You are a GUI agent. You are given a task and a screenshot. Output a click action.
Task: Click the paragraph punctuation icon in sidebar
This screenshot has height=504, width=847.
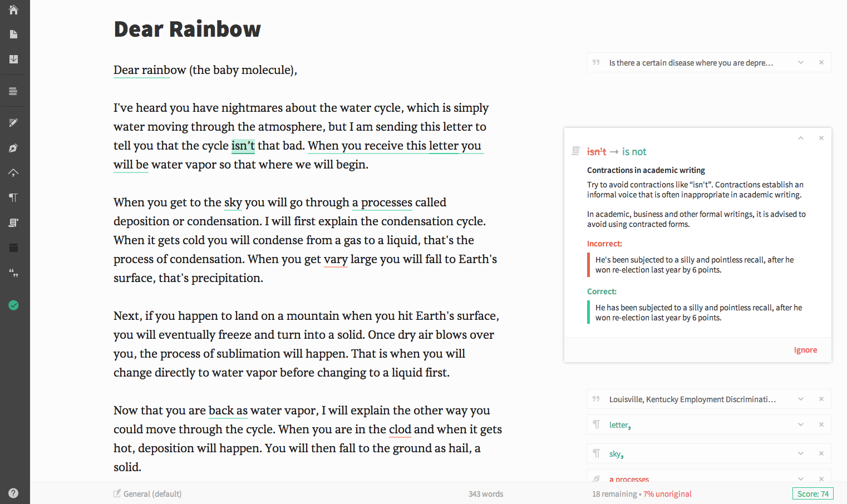(x=13, y=197)
